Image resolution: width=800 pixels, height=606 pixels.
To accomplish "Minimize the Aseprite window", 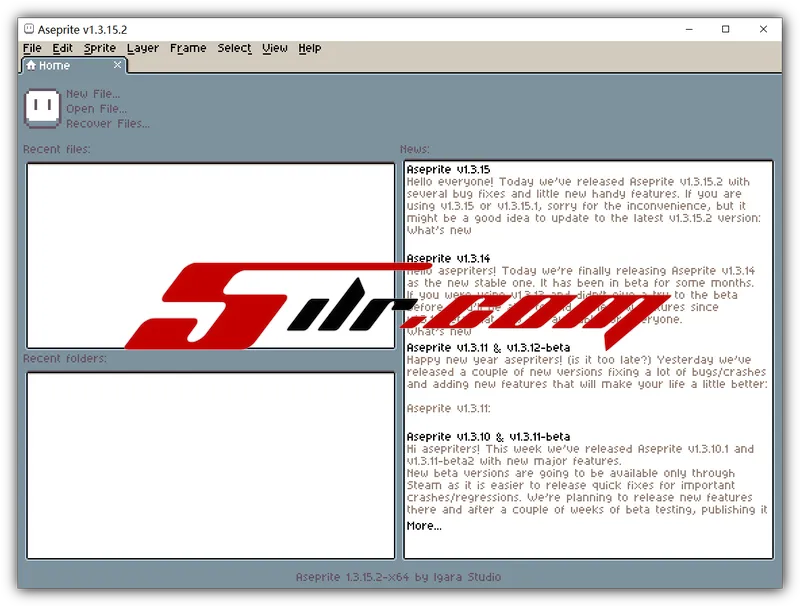I will 689,29.
